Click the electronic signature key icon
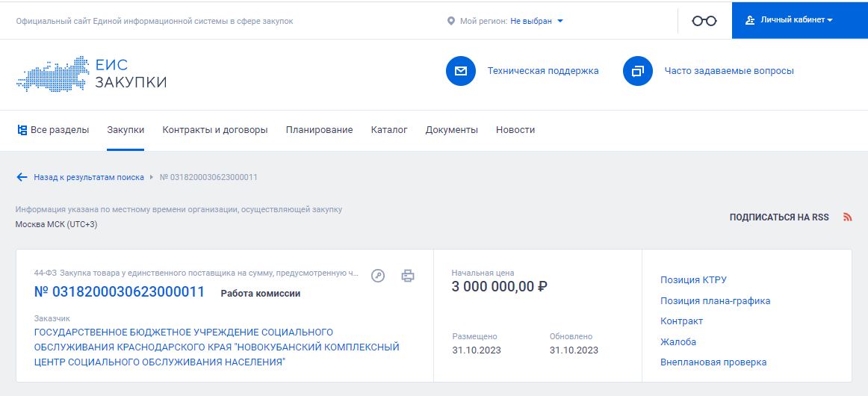This screenshot has width=868, height=396. click(x=377, y=275)
